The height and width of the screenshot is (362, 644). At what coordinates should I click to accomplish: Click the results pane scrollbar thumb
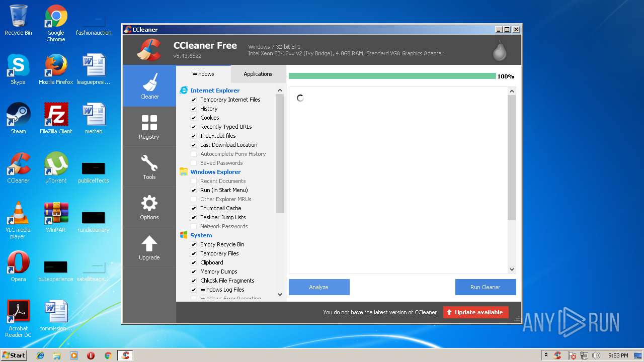[x=512, y=157]
